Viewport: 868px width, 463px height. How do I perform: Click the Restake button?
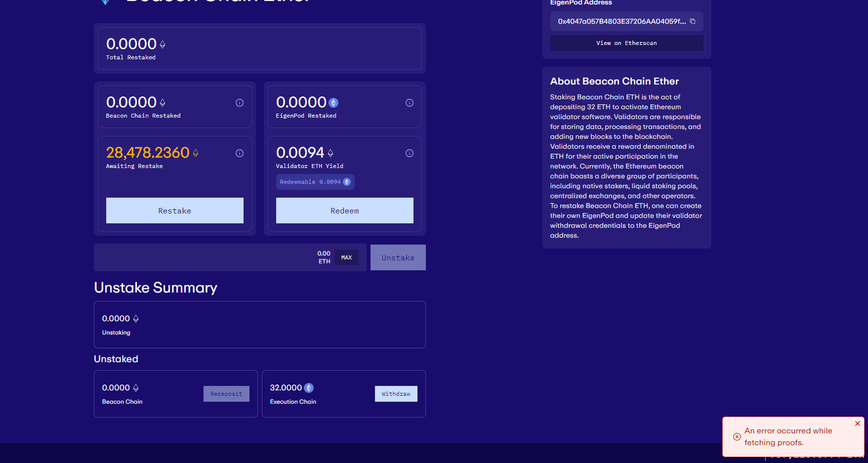175,210
